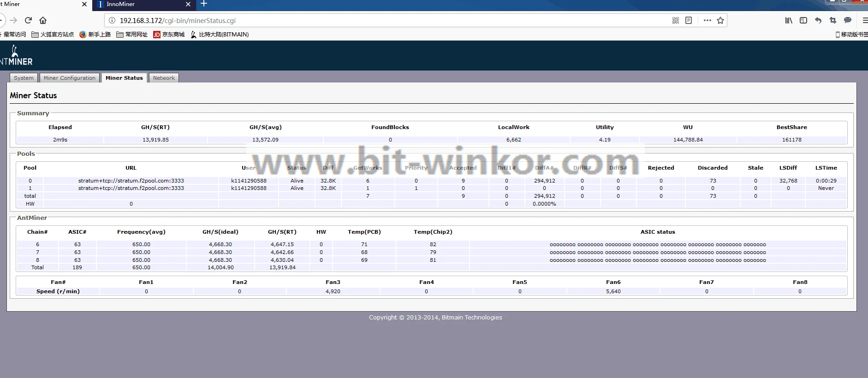This screenshot has width=868, height=378.
Task: Reload the miner status page
Action: coord(28,20)
